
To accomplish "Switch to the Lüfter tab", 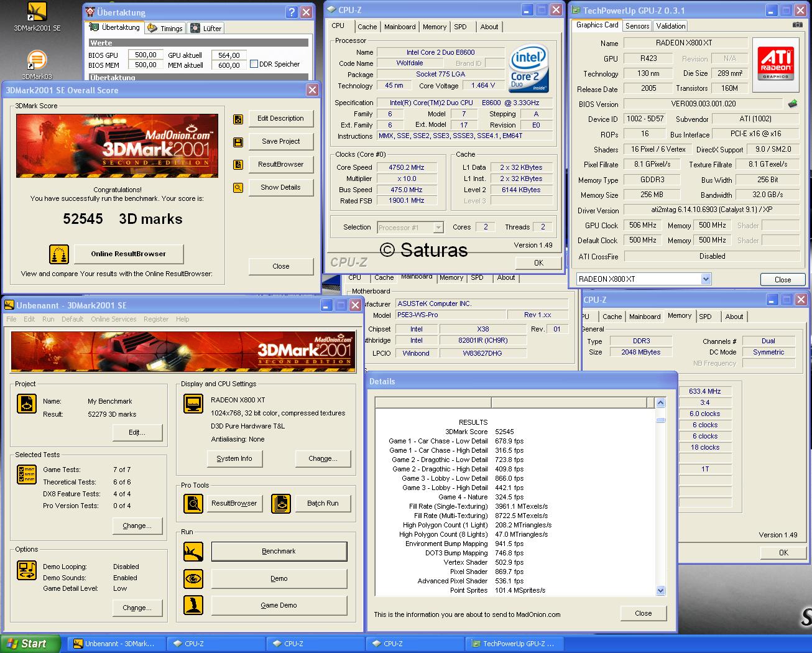I will coord(206,28).
